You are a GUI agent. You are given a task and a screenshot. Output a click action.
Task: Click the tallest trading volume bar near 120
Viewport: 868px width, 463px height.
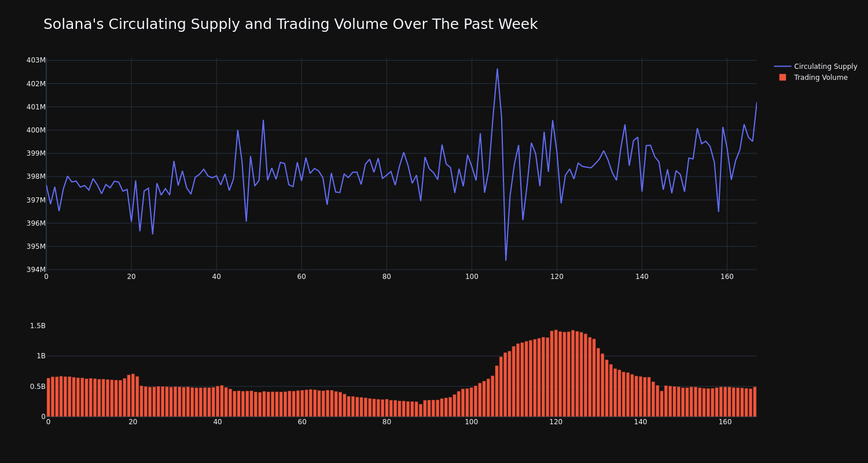pos(556,373)
